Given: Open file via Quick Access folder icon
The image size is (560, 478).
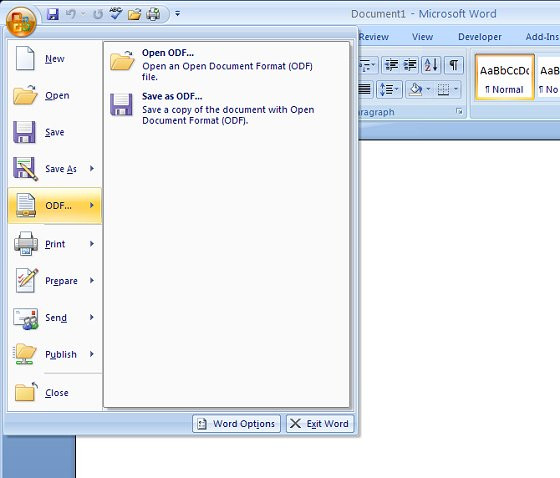Looking at the screenshot, I should (x=135, y=14).
